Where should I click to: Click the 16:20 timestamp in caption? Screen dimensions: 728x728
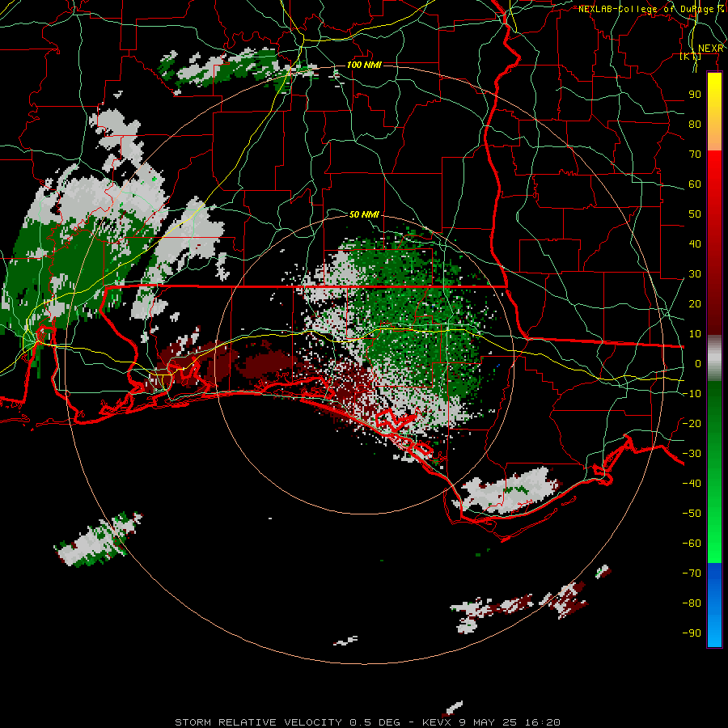coord(542,722)
